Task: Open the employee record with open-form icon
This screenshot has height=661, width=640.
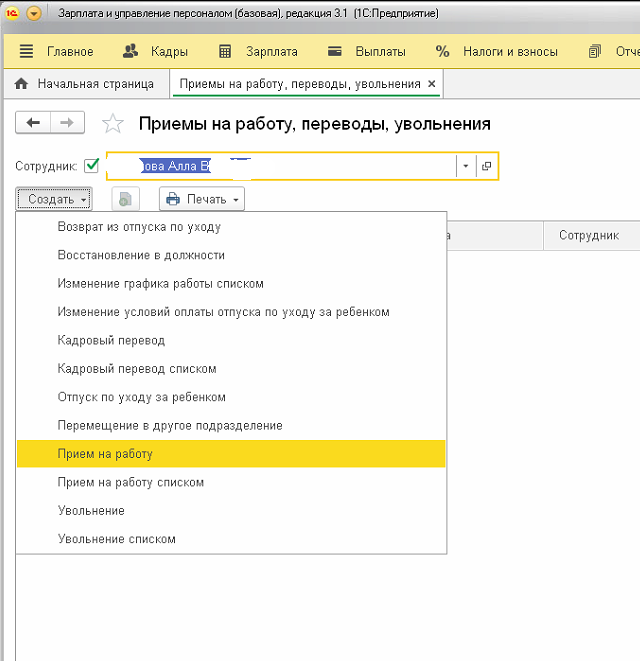Action: click(487, 166)
